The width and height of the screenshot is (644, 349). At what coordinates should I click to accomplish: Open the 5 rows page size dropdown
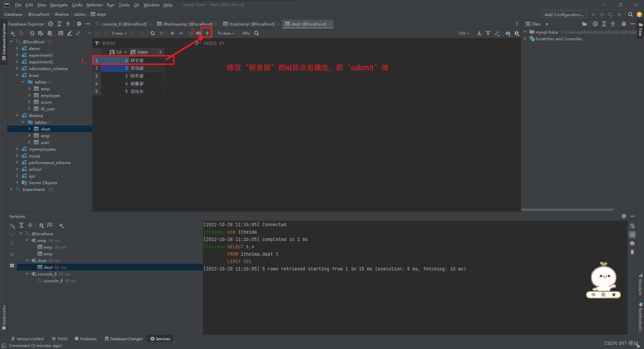click(119, 33)
